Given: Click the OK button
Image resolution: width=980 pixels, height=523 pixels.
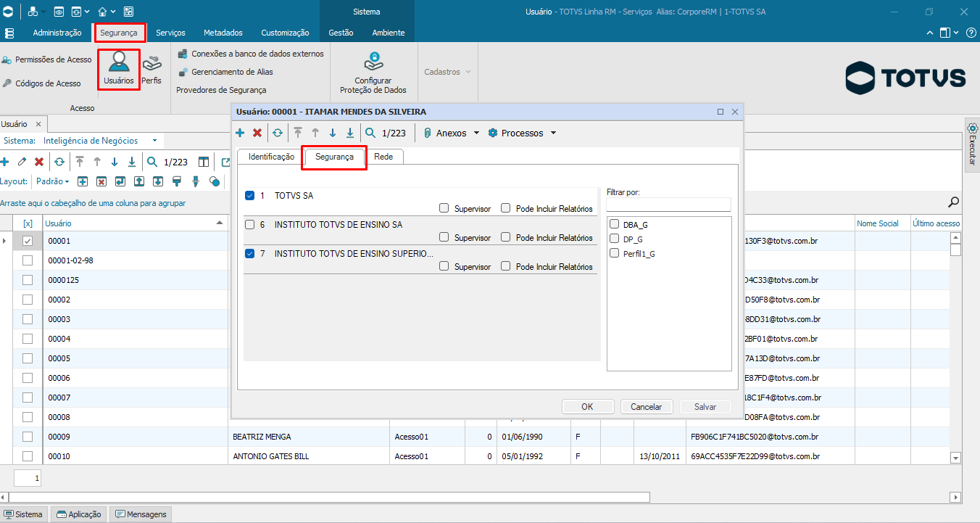Looking at the screenshot, I should click(587, 407).
